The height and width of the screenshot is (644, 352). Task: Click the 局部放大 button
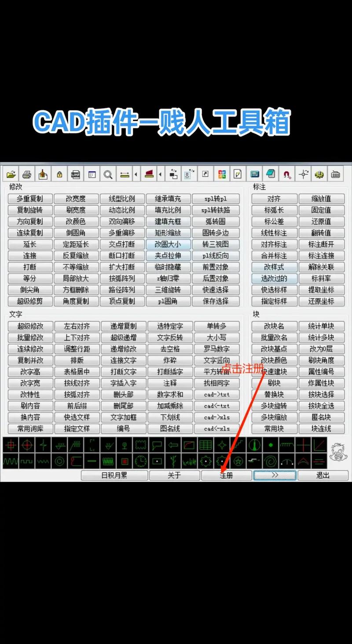[x=76, y=278]
